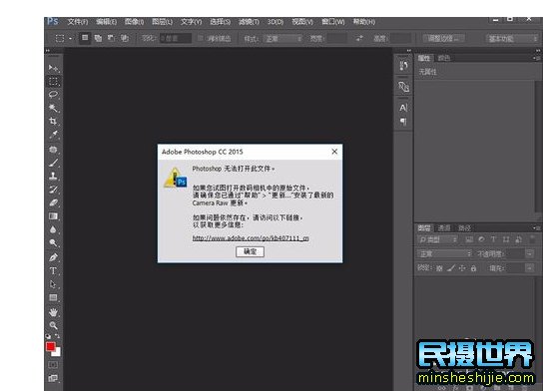The height and width of the screenshot is (392, 543).
Task: Open the fill slider arrow
Action: 530,267
